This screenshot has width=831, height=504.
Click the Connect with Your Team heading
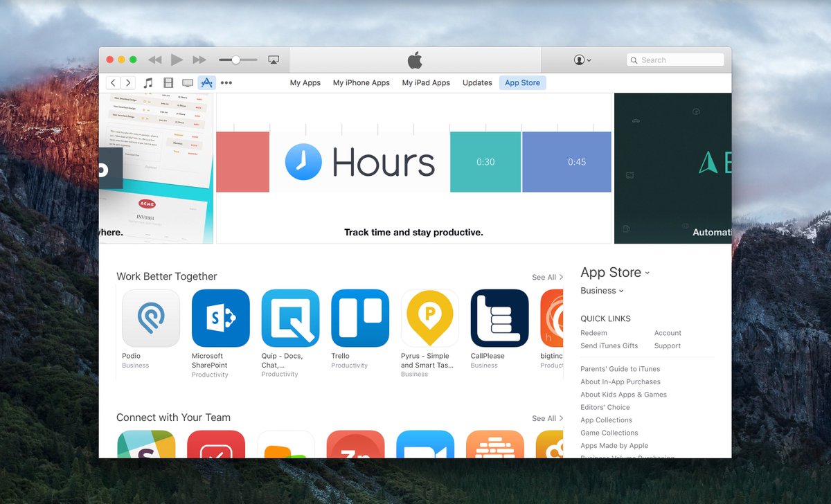click(x=173, y=417)
